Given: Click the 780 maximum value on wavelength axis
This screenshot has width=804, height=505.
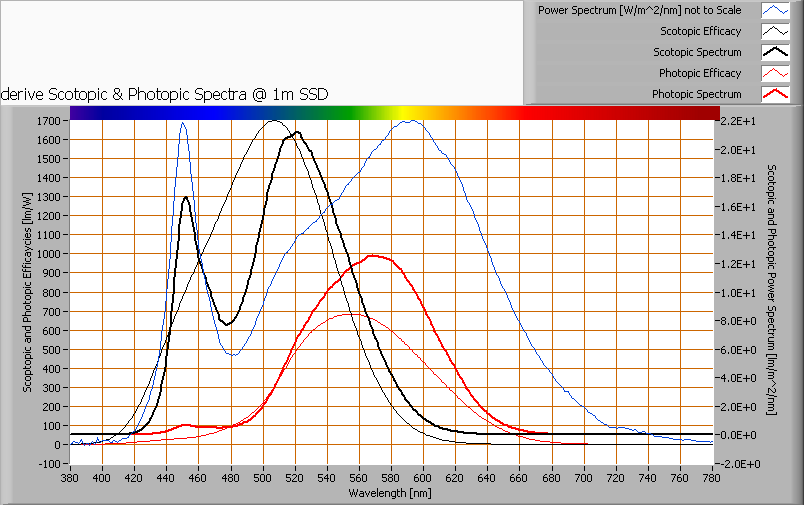Looking at the screenshot, I should coord(711,478).
